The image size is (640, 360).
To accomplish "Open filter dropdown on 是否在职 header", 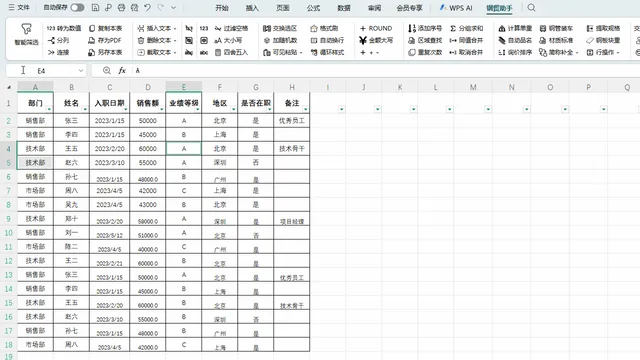I will click(x=269, y=109).
